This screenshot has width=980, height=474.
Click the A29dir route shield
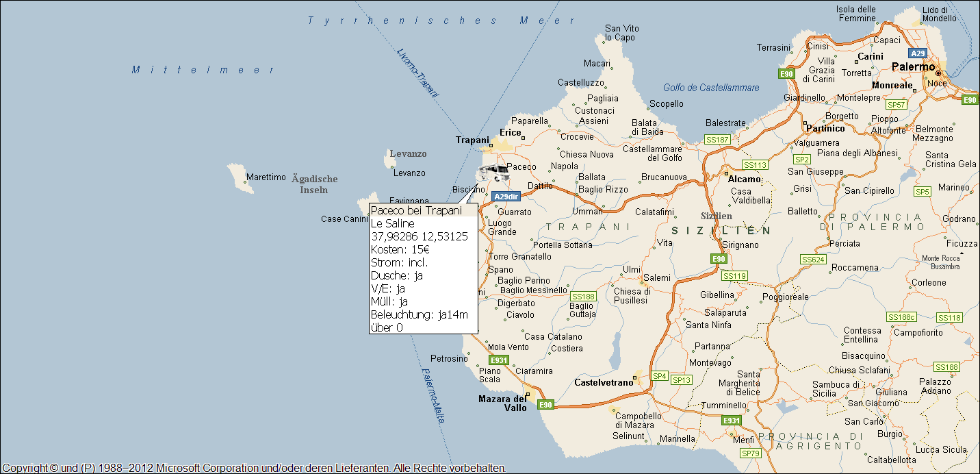point(504,195)
